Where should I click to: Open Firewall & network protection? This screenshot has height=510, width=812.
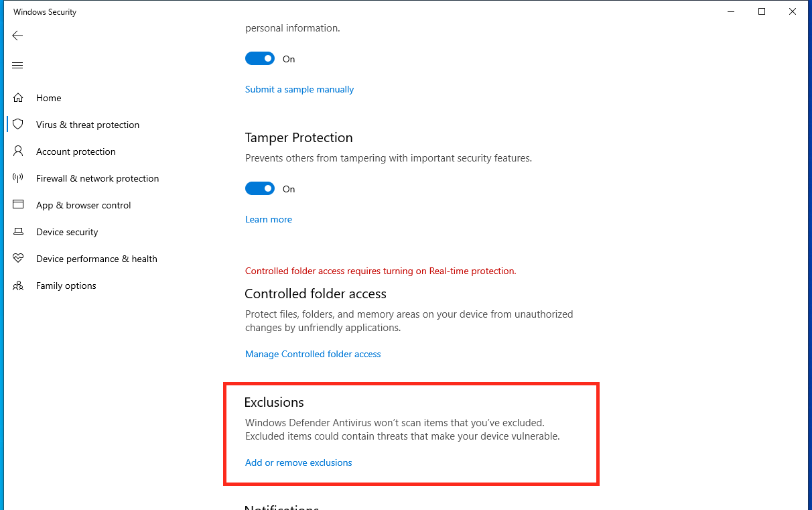pyautogui.click(x=98, y=178)
